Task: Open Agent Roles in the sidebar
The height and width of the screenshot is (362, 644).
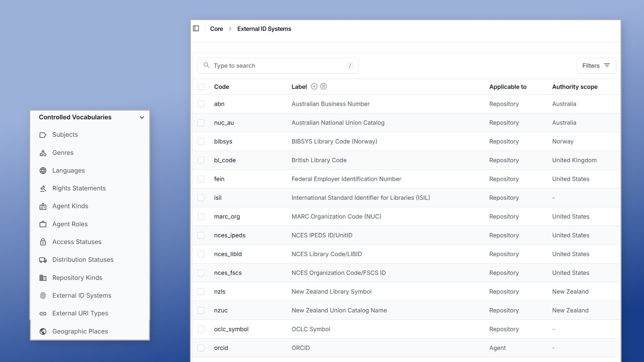Action: click(x=70, y=224)
